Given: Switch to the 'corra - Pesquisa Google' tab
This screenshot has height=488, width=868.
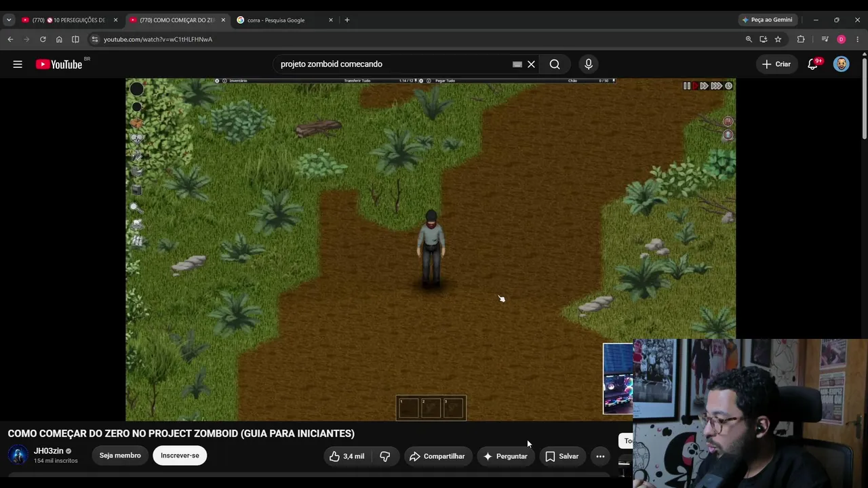Looking at the screenshot, I should (285, 20).
